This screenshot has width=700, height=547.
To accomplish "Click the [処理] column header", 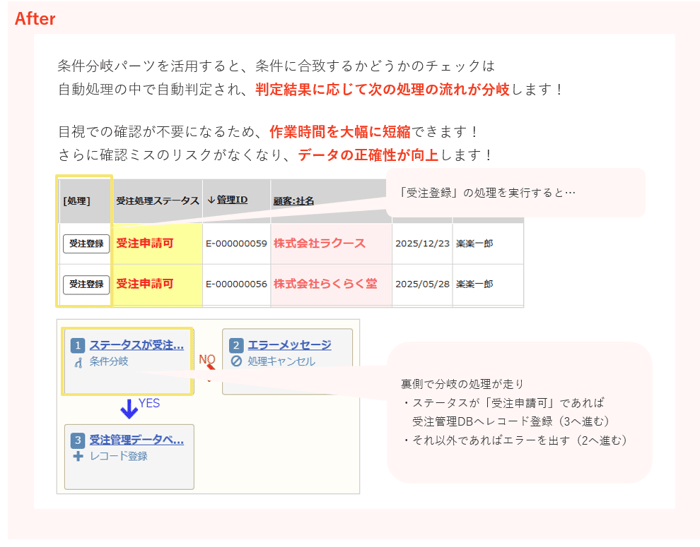I will 77,201.
